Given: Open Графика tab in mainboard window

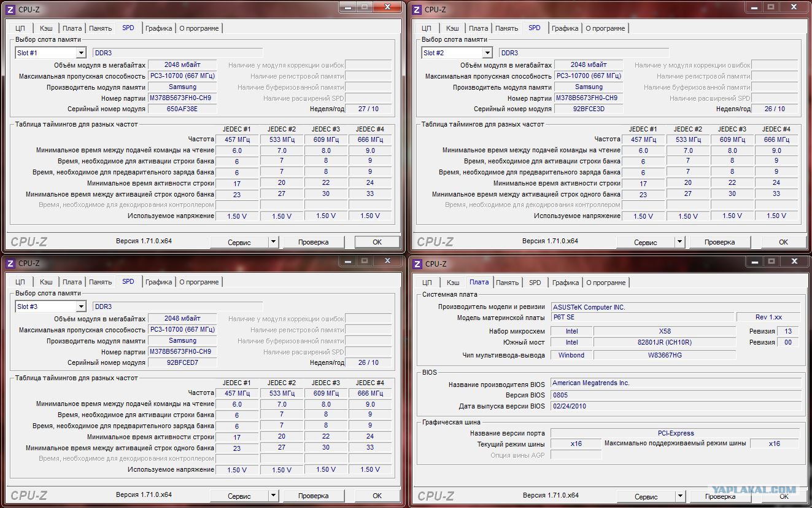Looking at the screenshot, I should tap(565, 283).
